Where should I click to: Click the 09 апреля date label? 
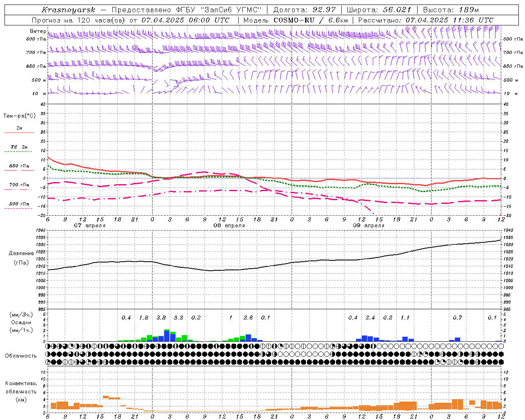369,226
